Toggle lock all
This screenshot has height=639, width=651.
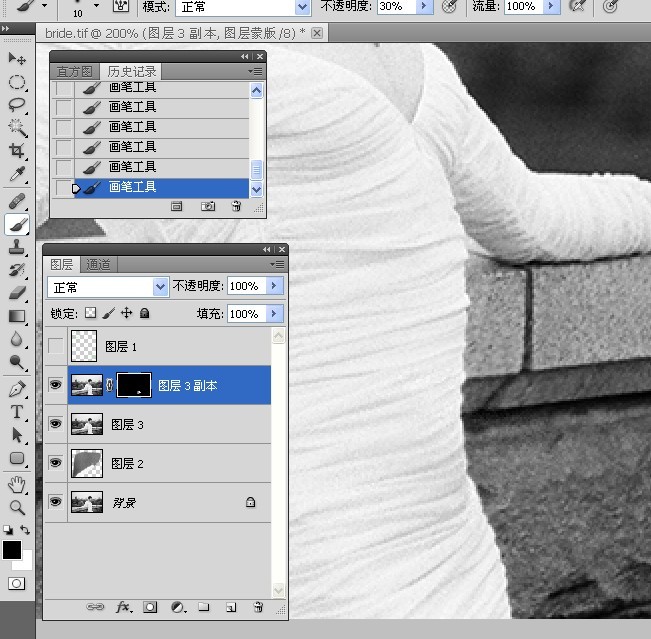click(144, 313)
